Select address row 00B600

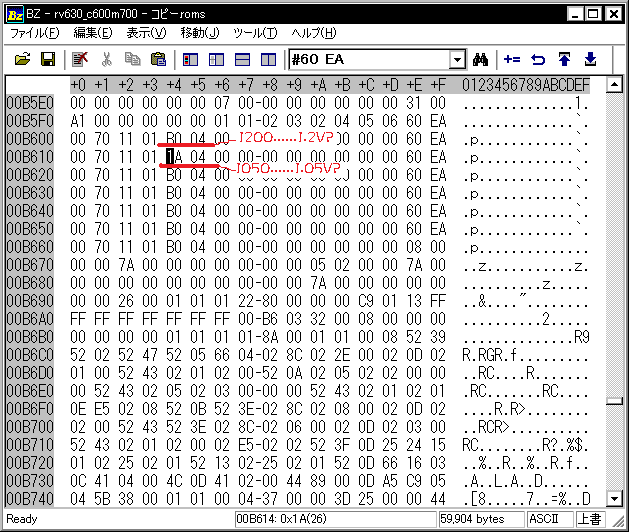tap(30, 139)
